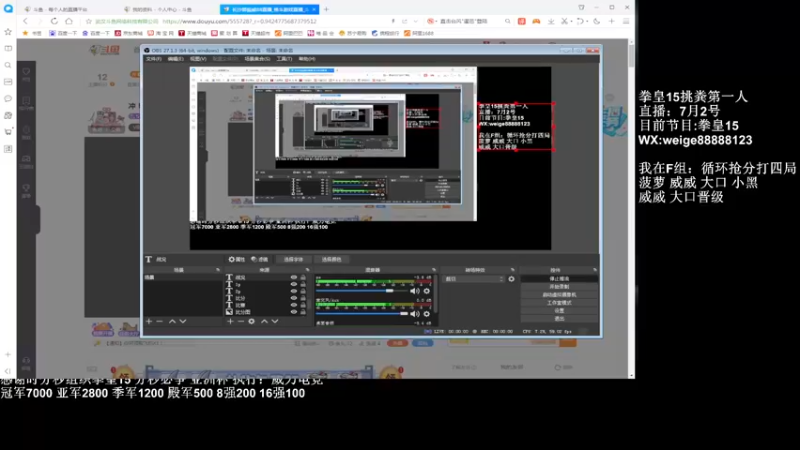The width and height of the screenshot is (800, 450).
Task: Switch to 我的资料 个人中心 browser tab
Action: 162,9
